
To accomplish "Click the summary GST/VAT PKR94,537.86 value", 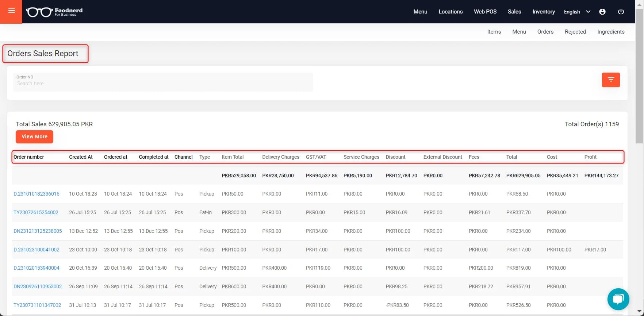I will (322, 176).
